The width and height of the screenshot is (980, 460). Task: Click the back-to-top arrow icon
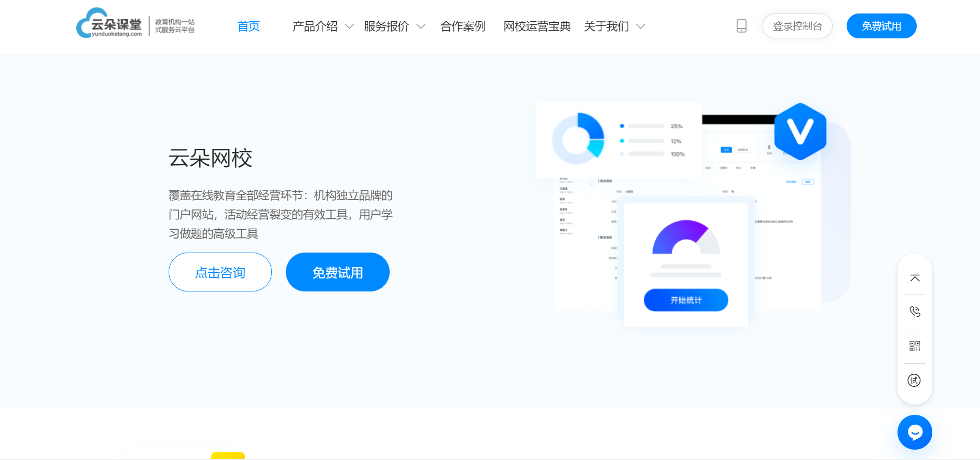click(915, 278)
